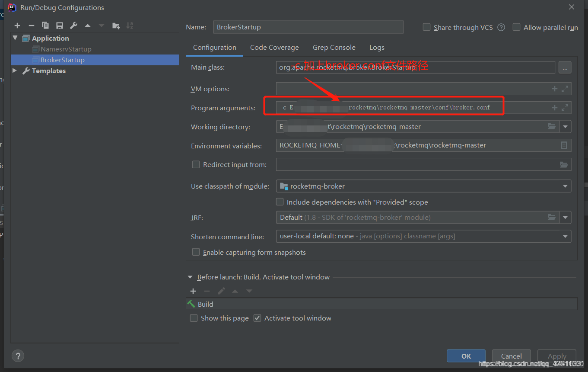Expand VM options field icon
The width and height of the screenshot is (588, 372).
click(565, 89)
